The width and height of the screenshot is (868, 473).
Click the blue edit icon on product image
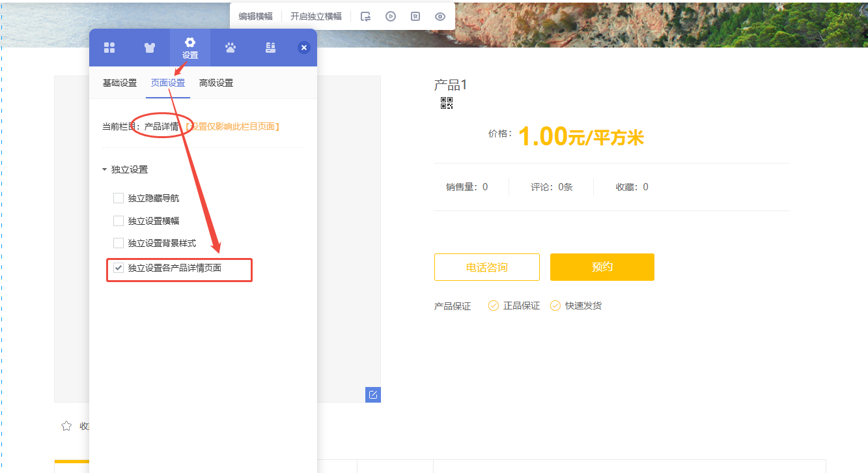373,394
